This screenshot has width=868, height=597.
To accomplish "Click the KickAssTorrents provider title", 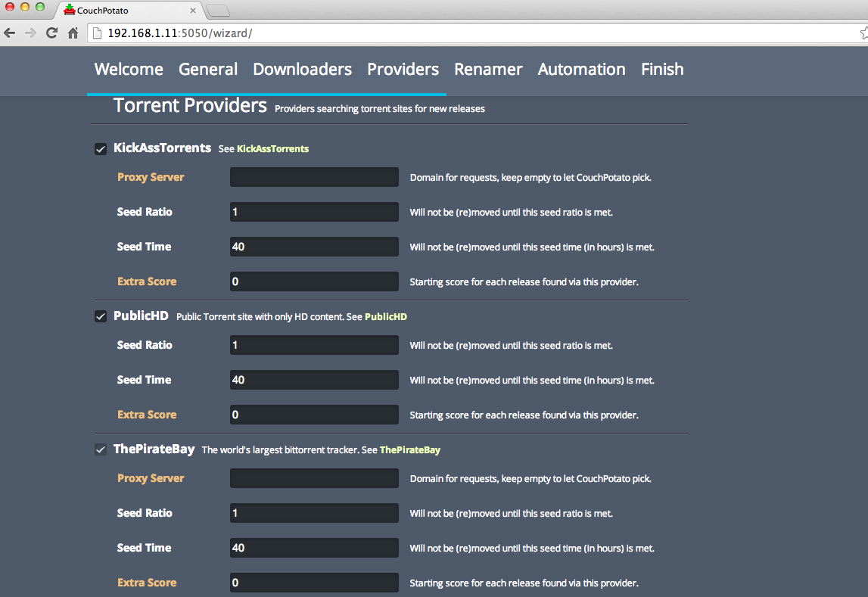I will [162, 148].
